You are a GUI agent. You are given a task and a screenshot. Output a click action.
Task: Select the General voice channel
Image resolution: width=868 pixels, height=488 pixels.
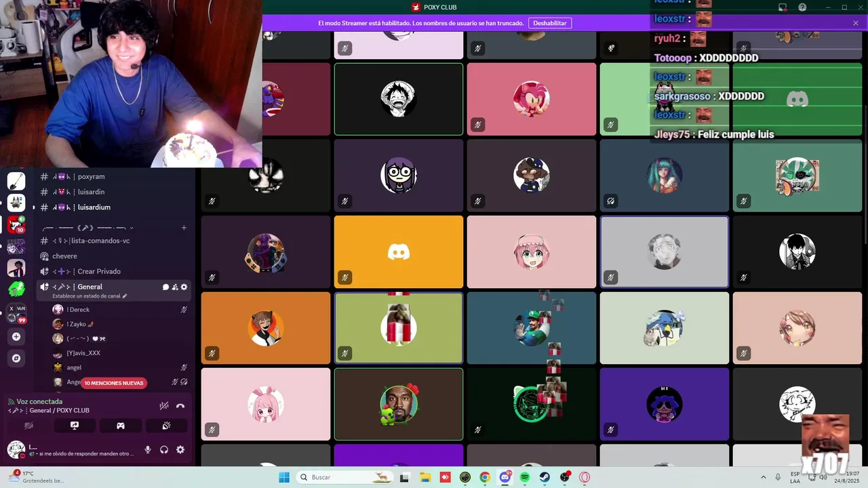[x=90, y=287]
